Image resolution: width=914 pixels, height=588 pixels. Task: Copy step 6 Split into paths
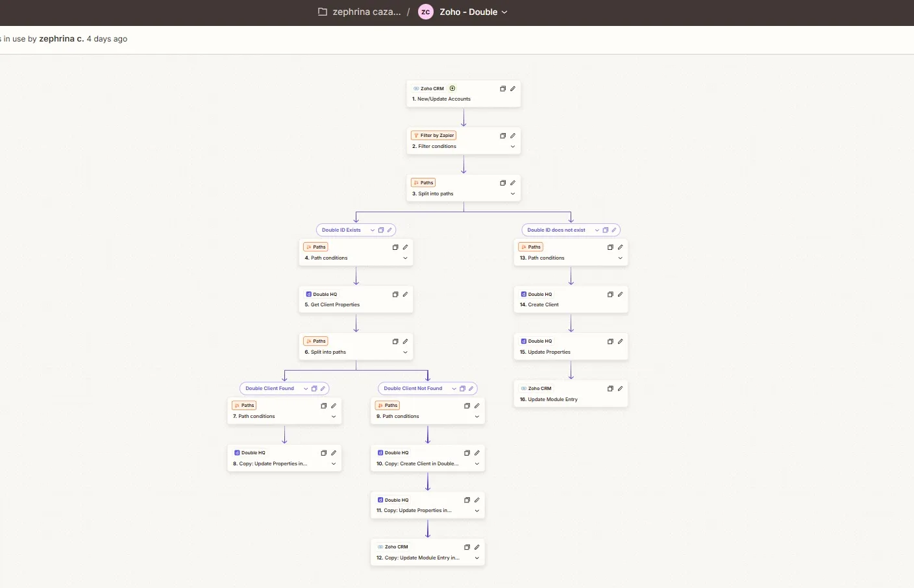[395, 341]
